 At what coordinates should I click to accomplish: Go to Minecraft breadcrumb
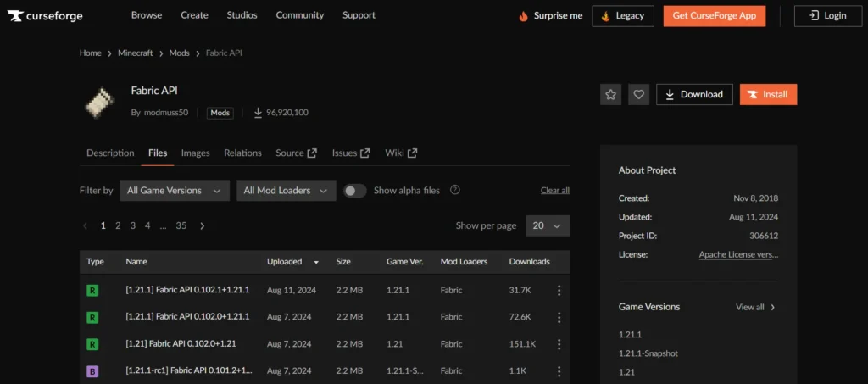[135, 53]
